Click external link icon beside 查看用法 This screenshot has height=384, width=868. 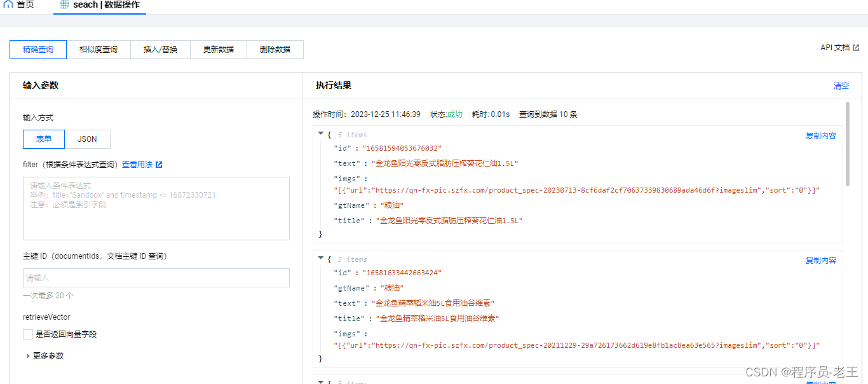tap(159, 165)
